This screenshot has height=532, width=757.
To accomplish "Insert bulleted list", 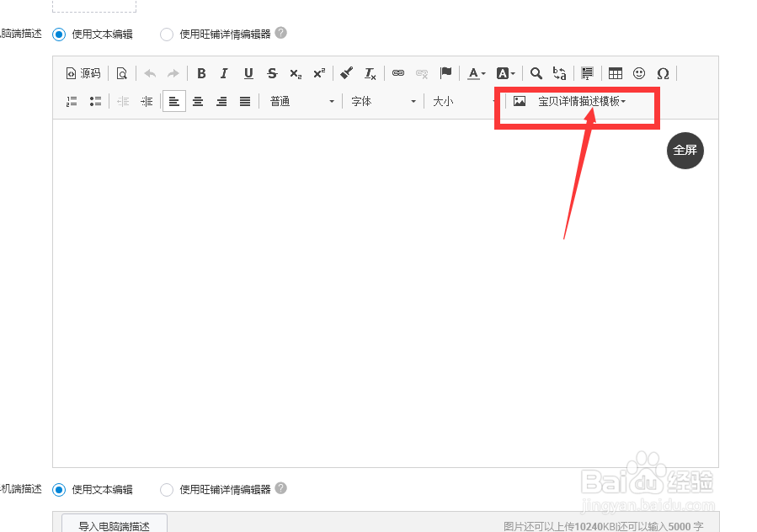I will pyautogui.click(x=95, y=101).
